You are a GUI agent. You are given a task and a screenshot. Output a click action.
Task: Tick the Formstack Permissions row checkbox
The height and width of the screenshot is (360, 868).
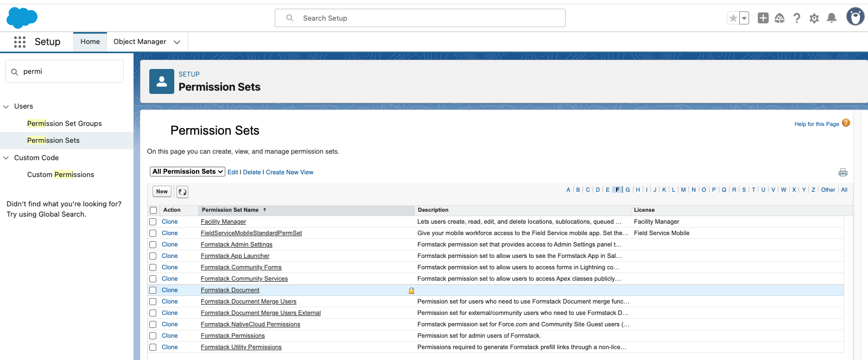pos(153,336)
